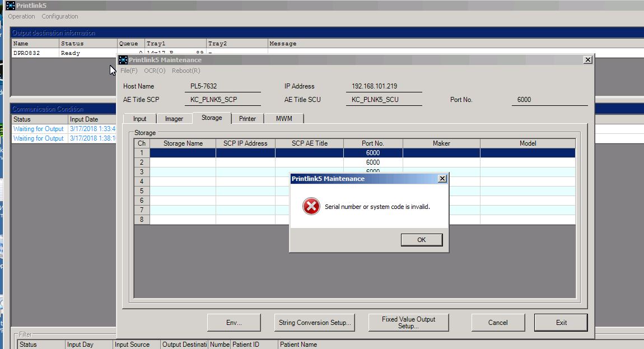Click the Env... button

(x=234, y=323)
